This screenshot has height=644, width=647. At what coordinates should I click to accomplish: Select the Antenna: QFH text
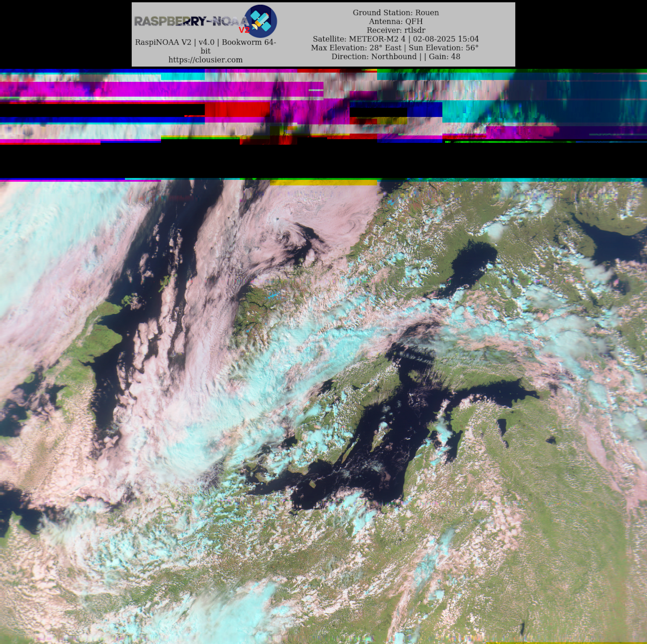tap(396, 21)
